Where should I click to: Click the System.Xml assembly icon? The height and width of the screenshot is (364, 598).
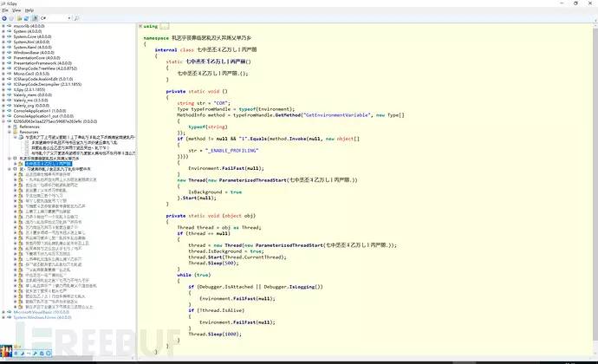point(10,42)
